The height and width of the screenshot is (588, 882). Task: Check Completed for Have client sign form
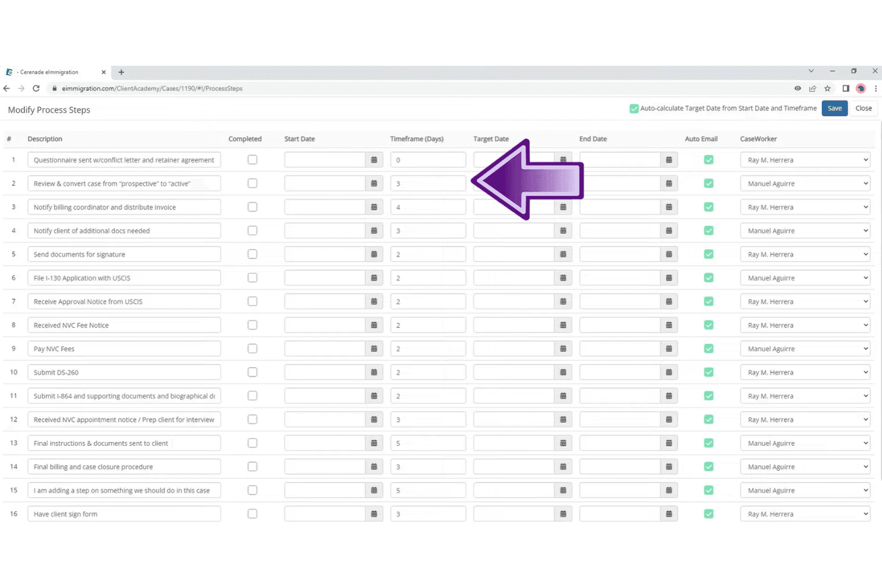pyautogui.click(x=253, y=514)
